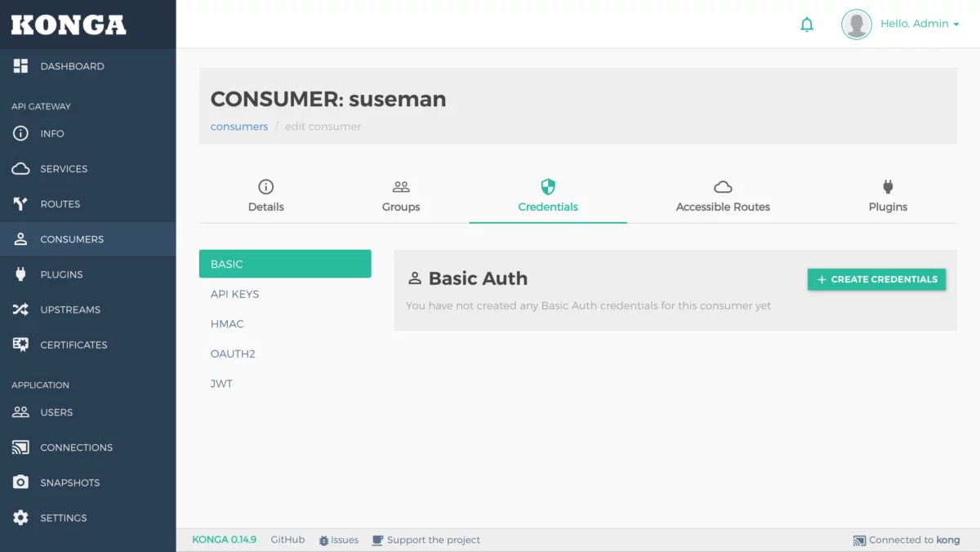Viewport: 980px width, 552px height.
Task: Go to Dashboard in the sidebar
Action: (x=88, y=66)
